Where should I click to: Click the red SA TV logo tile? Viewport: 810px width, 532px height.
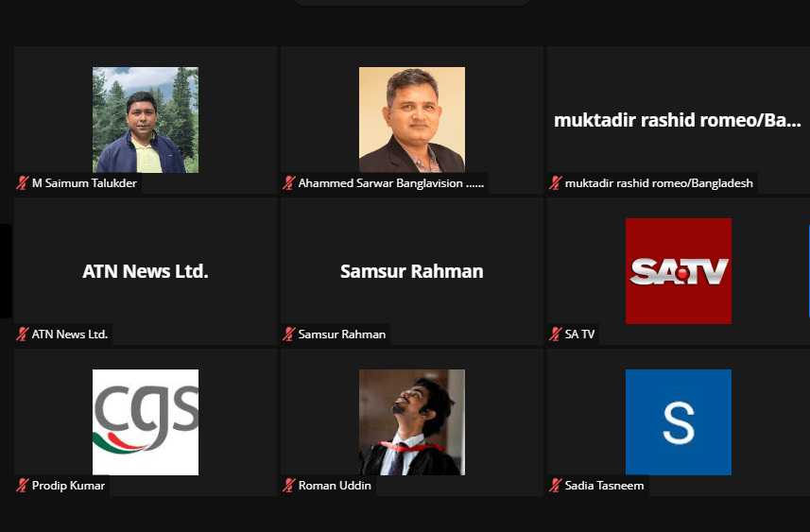(679, 271)
